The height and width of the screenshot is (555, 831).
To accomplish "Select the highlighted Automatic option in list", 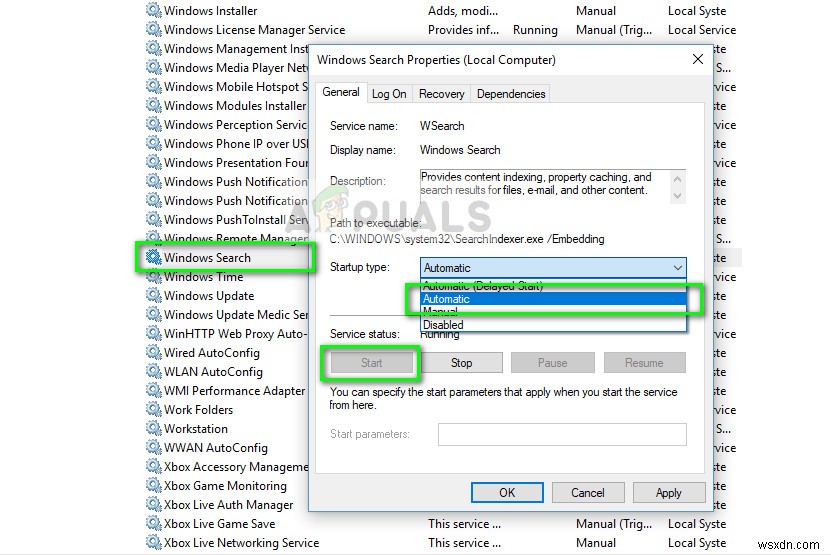I will tap(553, 299).
